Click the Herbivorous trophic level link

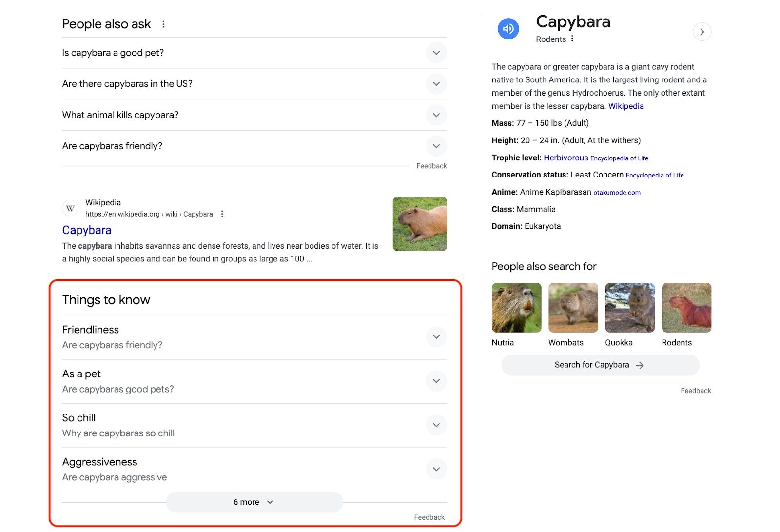[565, 158]
